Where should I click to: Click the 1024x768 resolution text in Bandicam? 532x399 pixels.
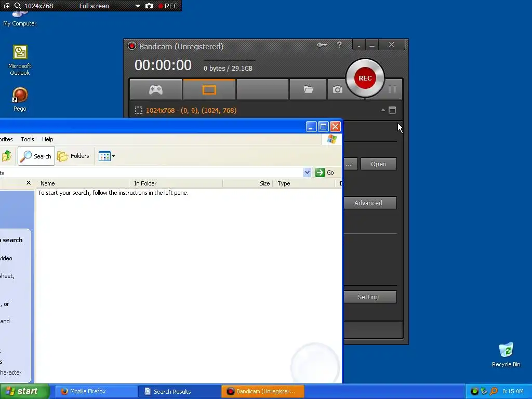[191, 110]
